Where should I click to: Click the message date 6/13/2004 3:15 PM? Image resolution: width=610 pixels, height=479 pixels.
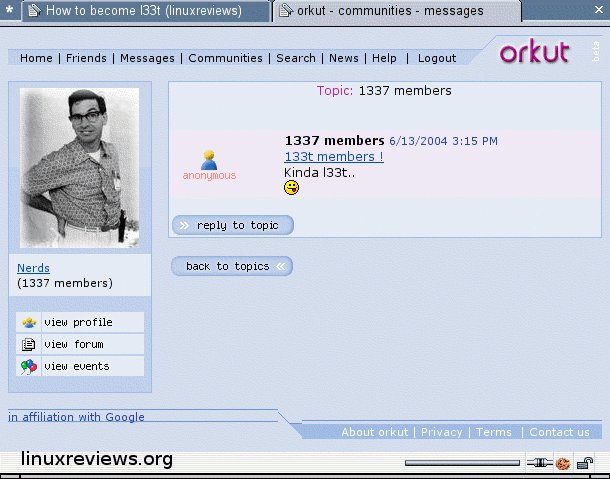443,141
